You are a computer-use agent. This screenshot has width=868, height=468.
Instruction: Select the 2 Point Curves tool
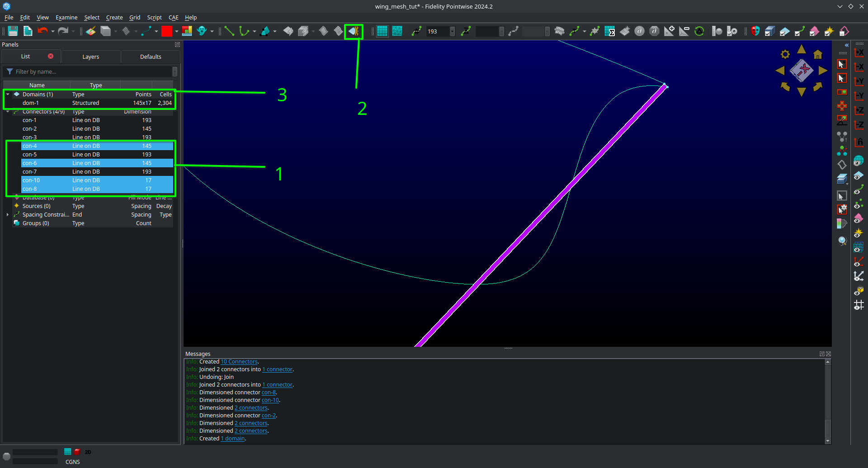(229, 31)
